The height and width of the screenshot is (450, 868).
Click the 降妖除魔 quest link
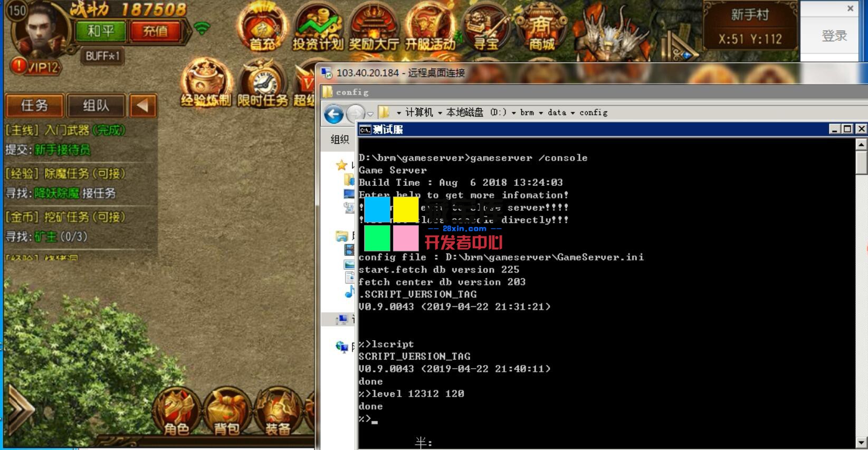57,193
